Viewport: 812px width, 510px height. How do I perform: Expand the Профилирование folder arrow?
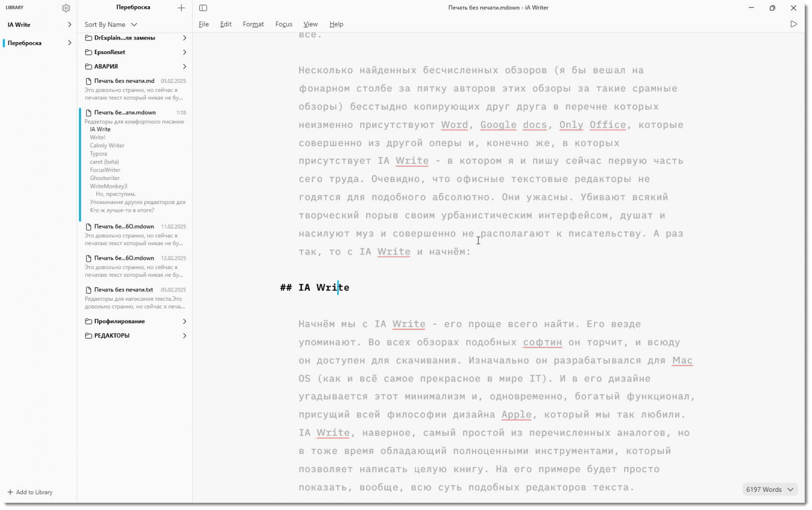pos(184,322)
